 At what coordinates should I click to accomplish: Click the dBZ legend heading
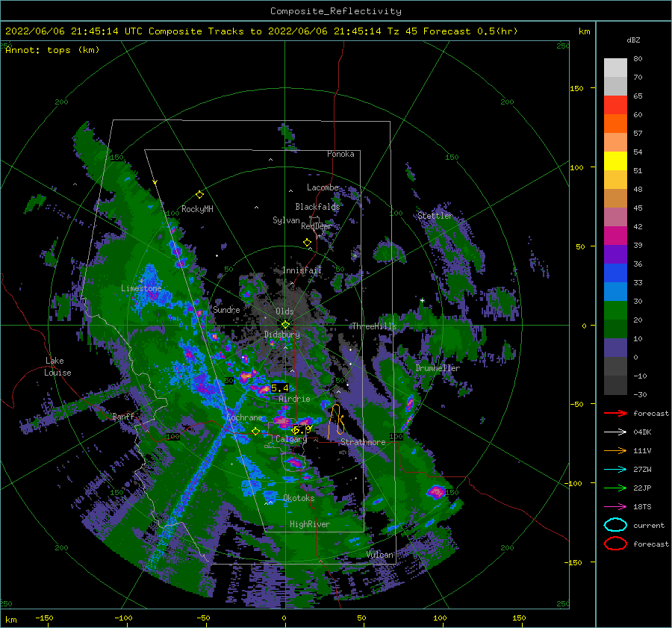click(633, 40)
